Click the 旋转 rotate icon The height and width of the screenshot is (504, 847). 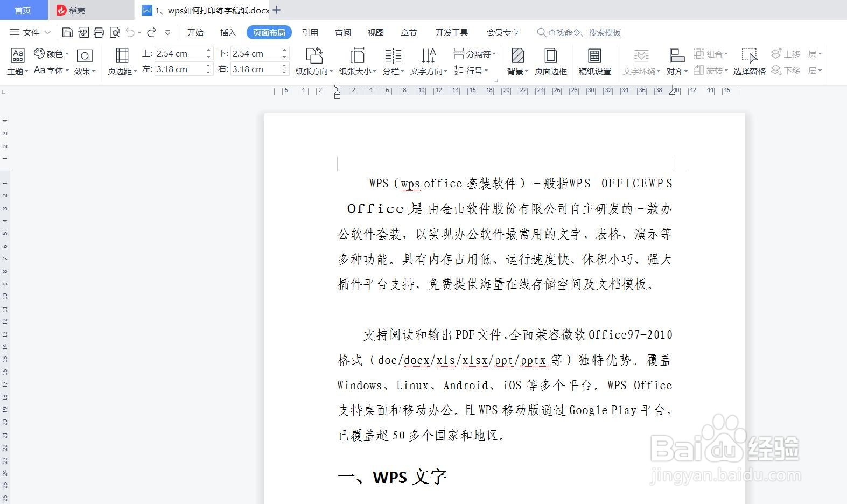698,70
